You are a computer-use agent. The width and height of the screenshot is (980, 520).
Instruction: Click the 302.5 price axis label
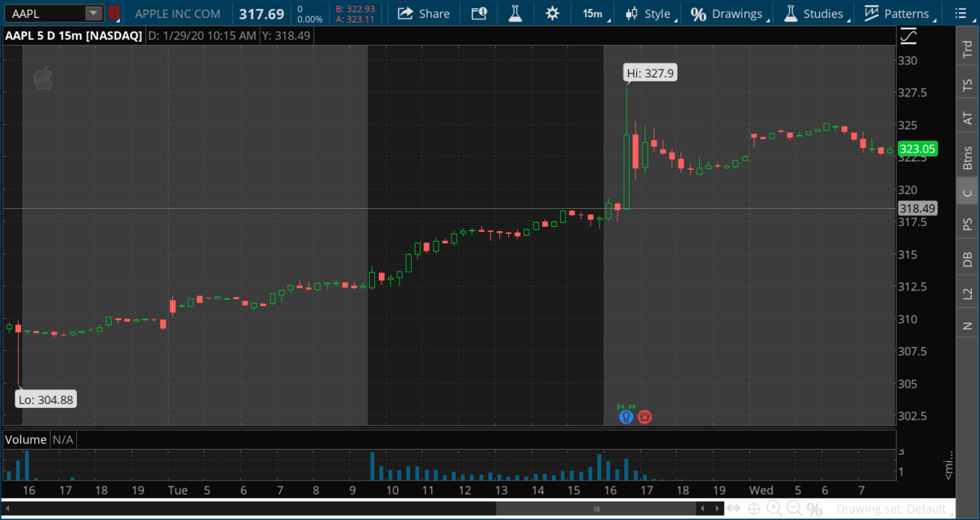913,416
